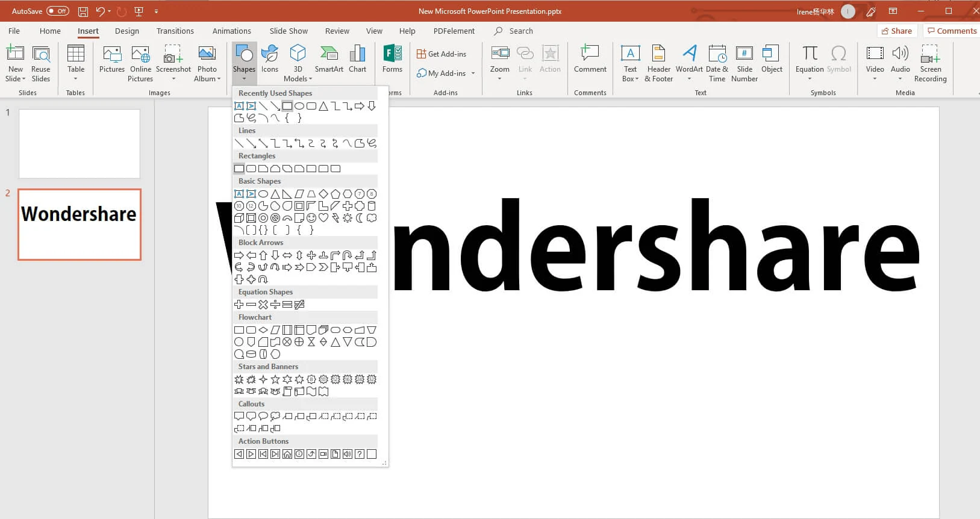Open the PDFelement tab
Viewport: 980px width, 519px height.
(x=454, y=31)
